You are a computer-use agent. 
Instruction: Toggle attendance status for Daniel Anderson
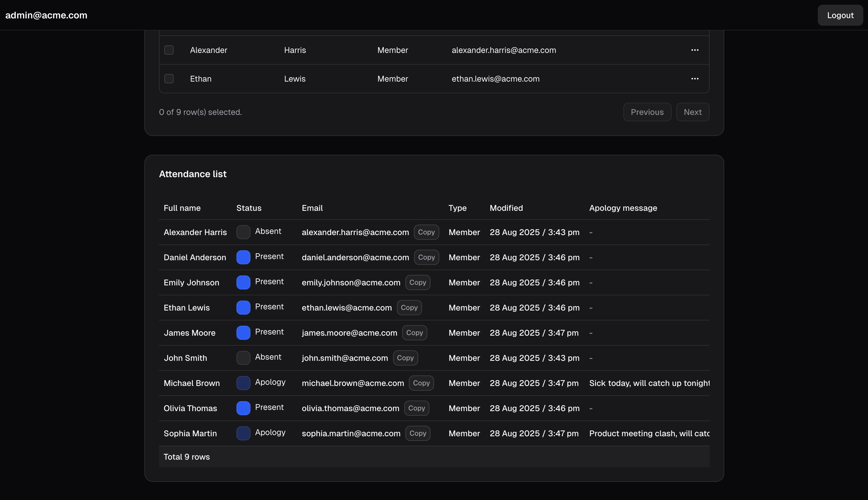(243, 257)
